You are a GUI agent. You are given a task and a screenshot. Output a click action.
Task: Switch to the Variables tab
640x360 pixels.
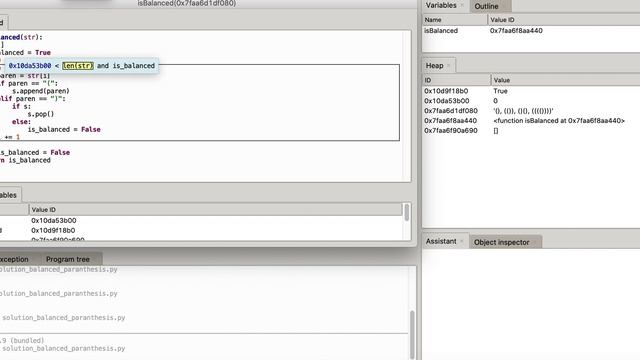[441, 5]
